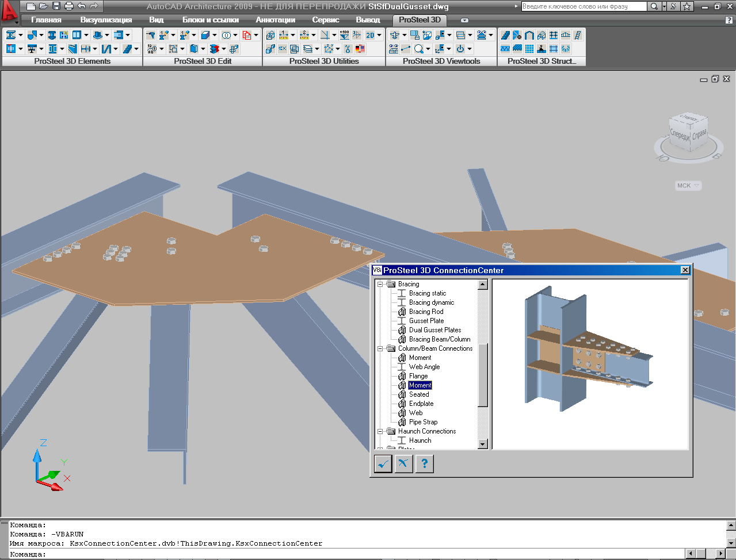
Task: Select Bracing Beam/Column tree item
Action: [x=440, y=339]
